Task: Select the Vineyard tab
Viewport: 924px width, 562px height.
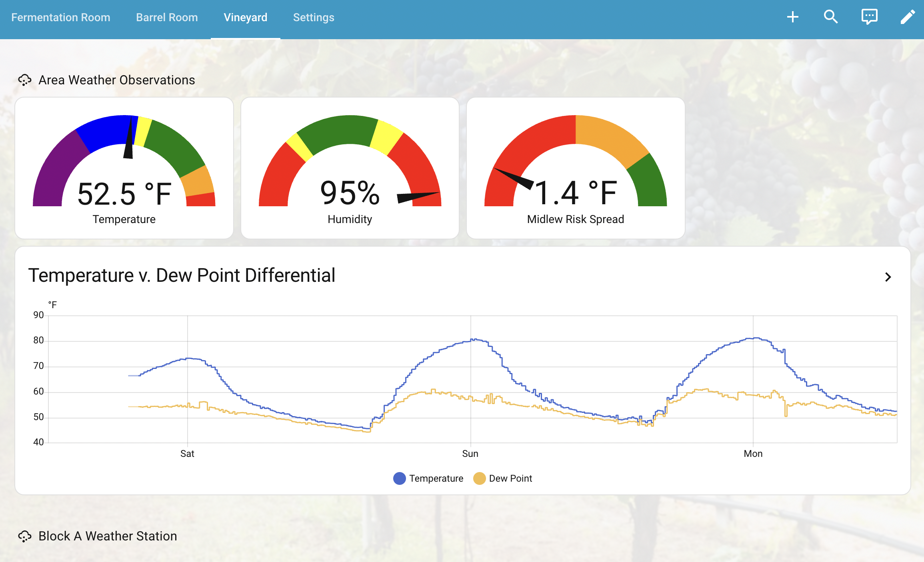Action: [245, 17]
